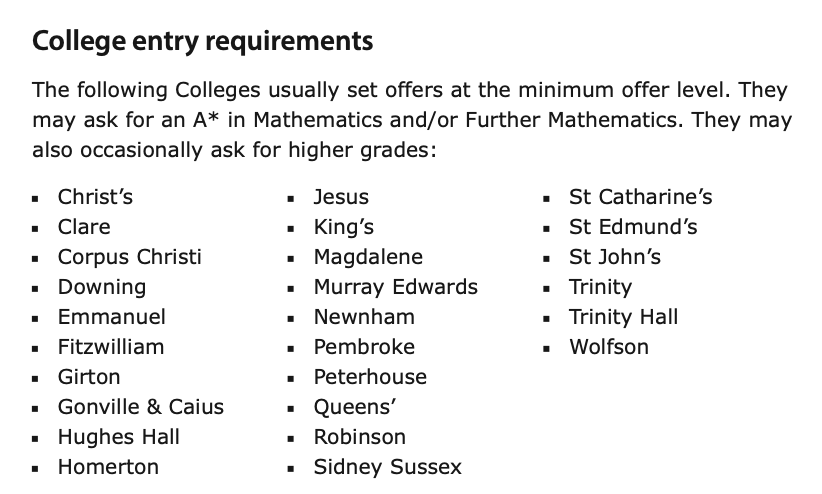Choose Pembroke in the middle column
822x494 pixels.
[364, 347]
